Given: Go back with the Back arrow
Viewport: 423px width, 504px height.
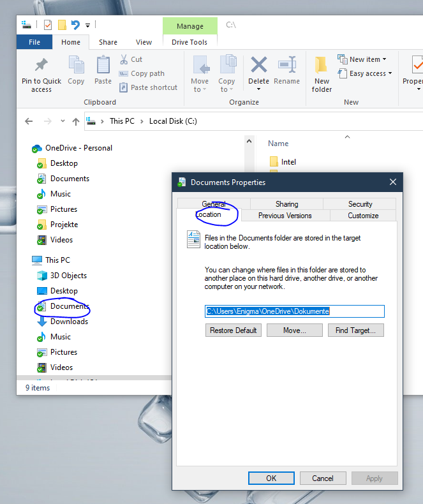Looking at the screenshot, I should click(29, 121).
